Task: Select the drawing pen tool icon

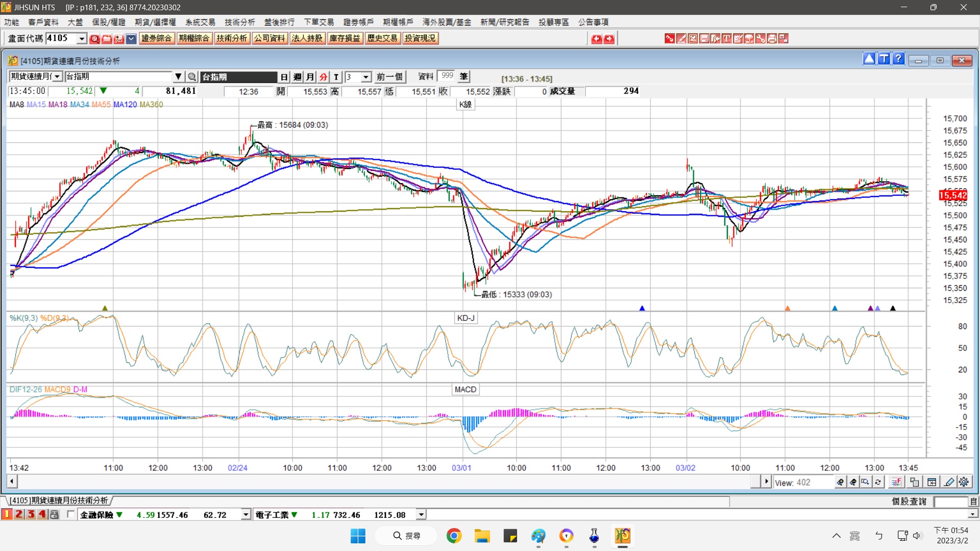Action: pos(949,482)
